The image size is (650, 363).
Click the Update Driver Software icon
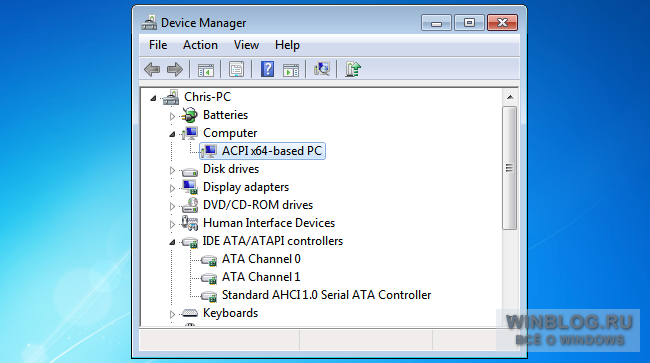click(353, 69)
